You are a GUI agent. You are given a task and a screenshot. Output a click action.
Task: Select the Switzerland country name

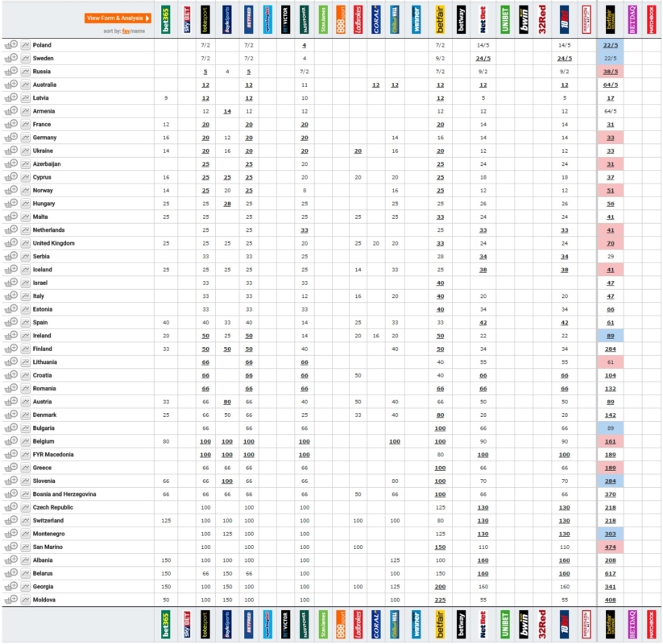tap(48, 521)
